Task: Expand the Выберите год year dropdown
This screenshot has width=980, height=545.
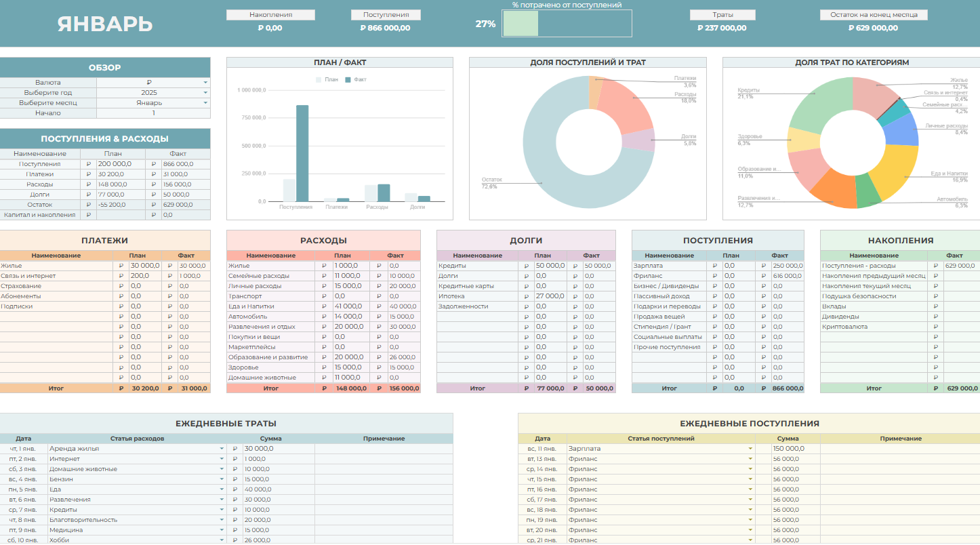Action: pyautogui.click(x=205, y=93)
